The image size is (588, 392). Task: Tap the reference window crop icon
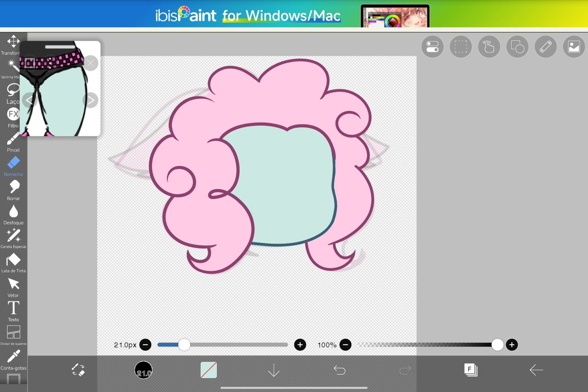click(x=29, y=63)
